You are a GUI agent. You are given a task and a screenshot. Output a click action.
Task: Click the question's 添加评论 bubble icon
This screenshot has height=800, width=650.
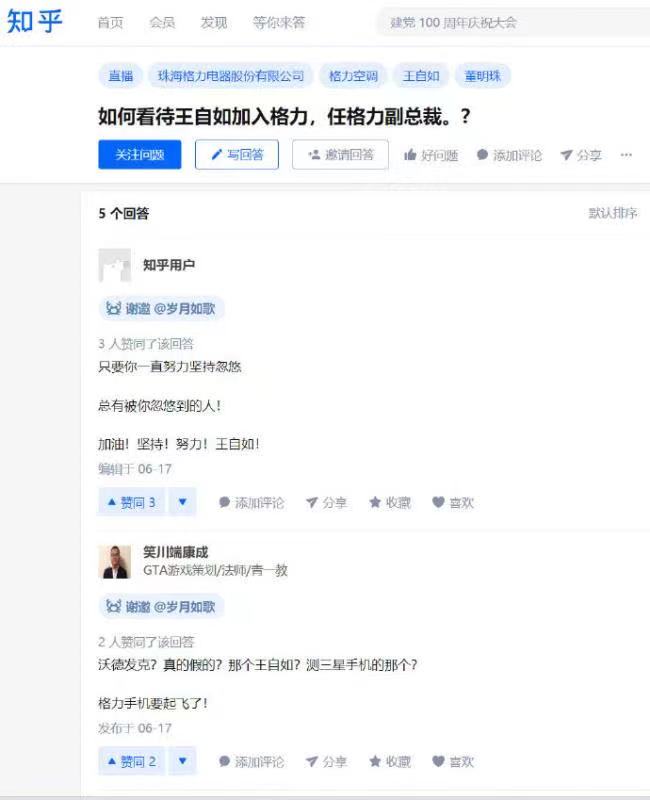(482, 155)
